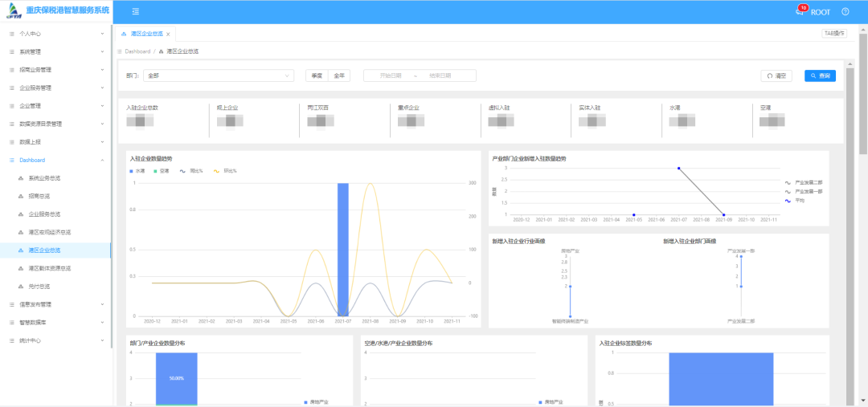The image size is (868, 407).
Task: Click the blue bar in 入驻企业标签数量分布 chart
Action: click(x=721, y=380)
